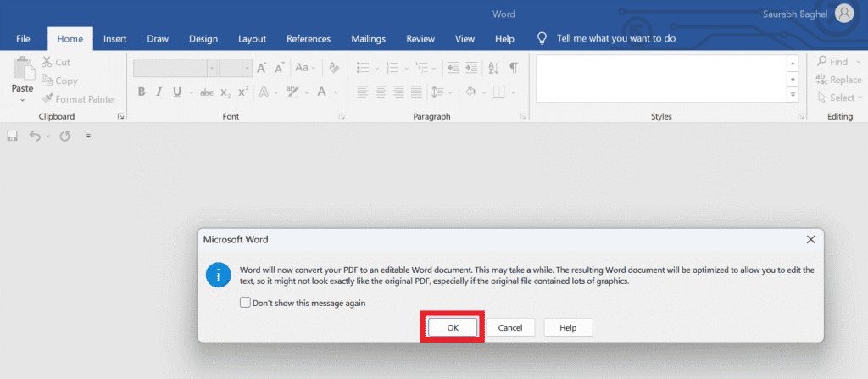Align text left
Screen dimensions: 868x379
[x=363, y=92]
